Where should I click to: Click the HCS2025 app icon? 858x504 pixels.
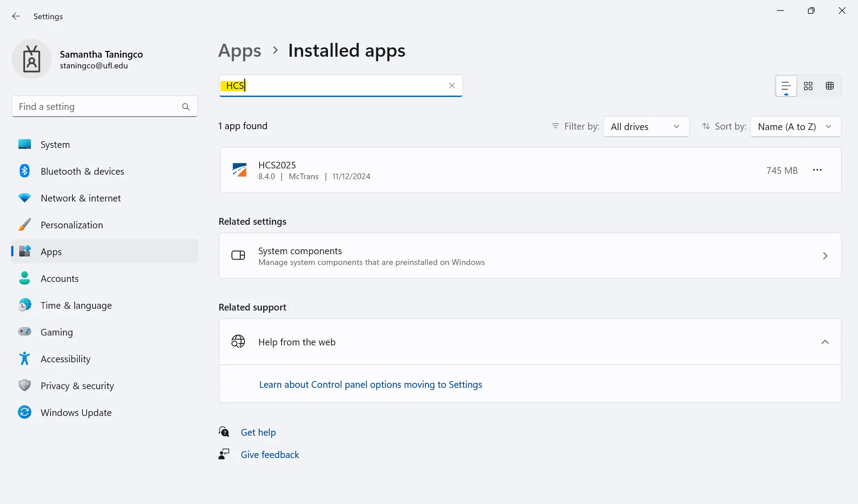click(240, 170)
